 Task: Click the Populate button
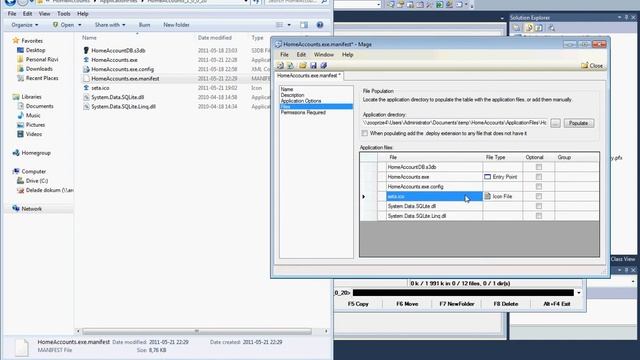click(x=579, y=123)
